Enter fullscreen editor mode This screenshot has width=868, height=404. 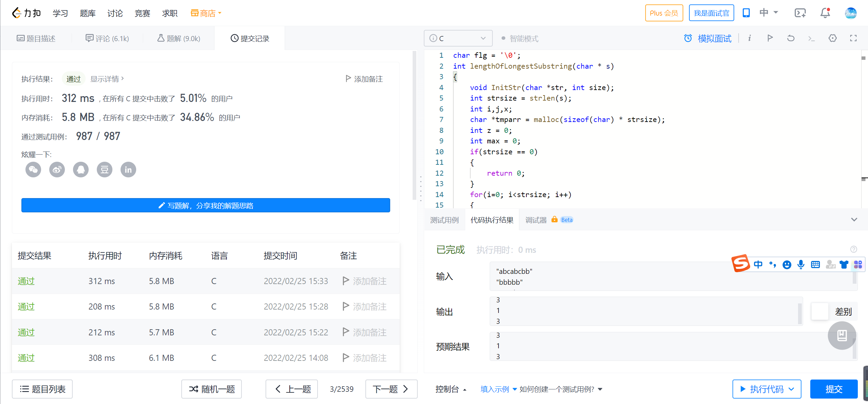[x=853, y=38]
